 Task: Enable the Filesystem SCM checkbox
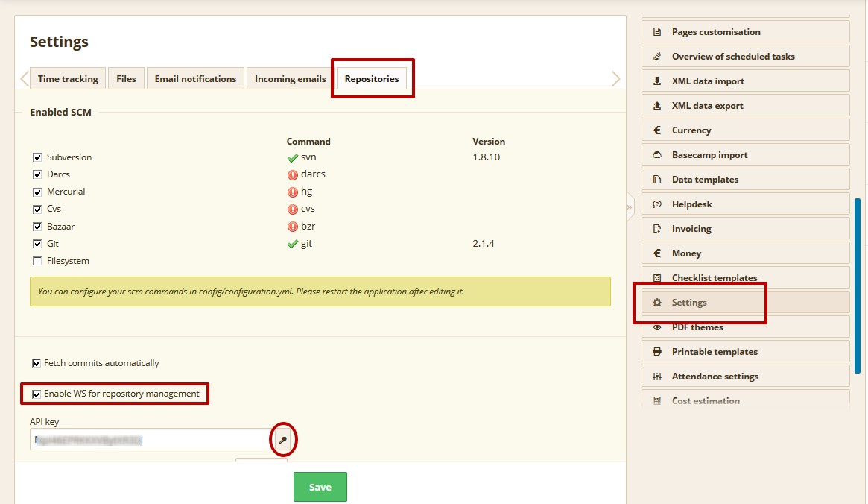coord(37,260)
